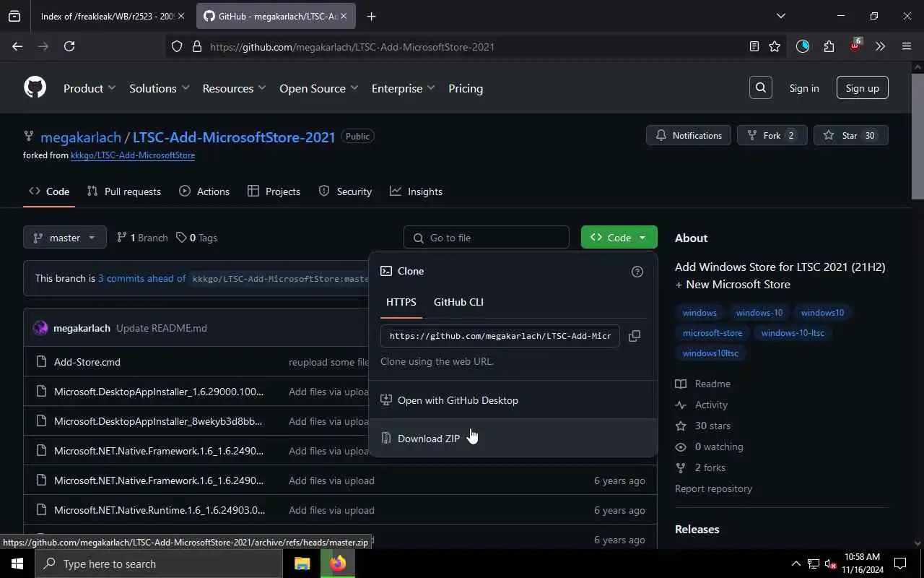Open the Pricing link

click(x=466, y=88)
